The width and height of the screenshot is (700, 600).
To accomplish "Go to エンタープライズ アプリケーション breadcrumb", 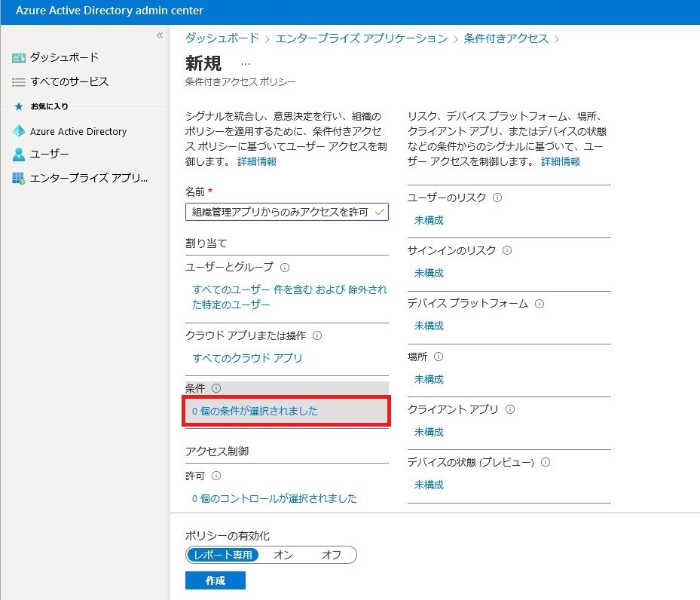I will (361, 38).
